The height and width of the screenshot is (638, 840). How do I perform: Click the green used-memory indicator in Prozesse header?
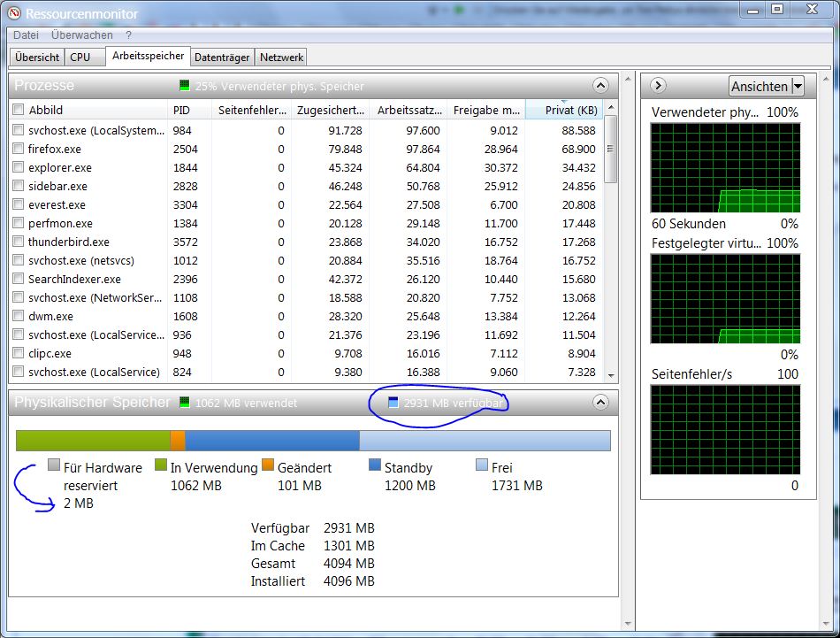184,85
